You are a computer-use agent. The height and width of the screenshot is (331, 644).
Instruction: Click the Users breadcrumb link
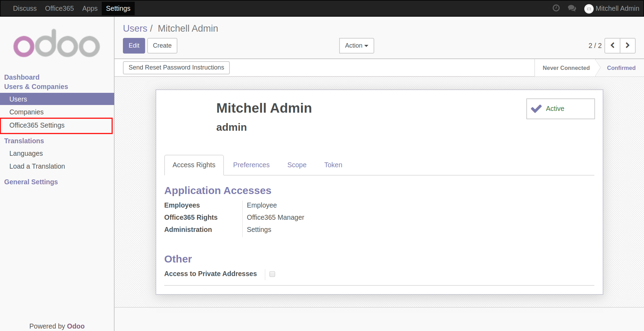[x=135, y=29]
